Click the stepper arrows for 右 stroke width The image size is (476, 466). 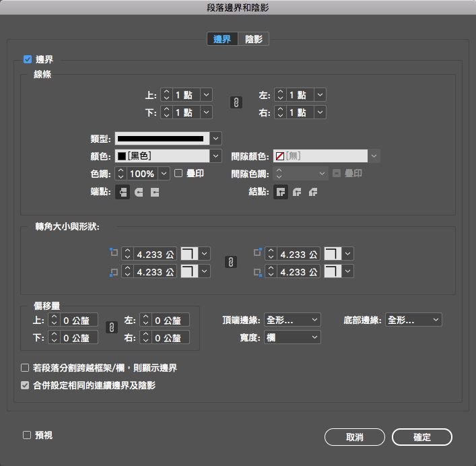point(280,112)
